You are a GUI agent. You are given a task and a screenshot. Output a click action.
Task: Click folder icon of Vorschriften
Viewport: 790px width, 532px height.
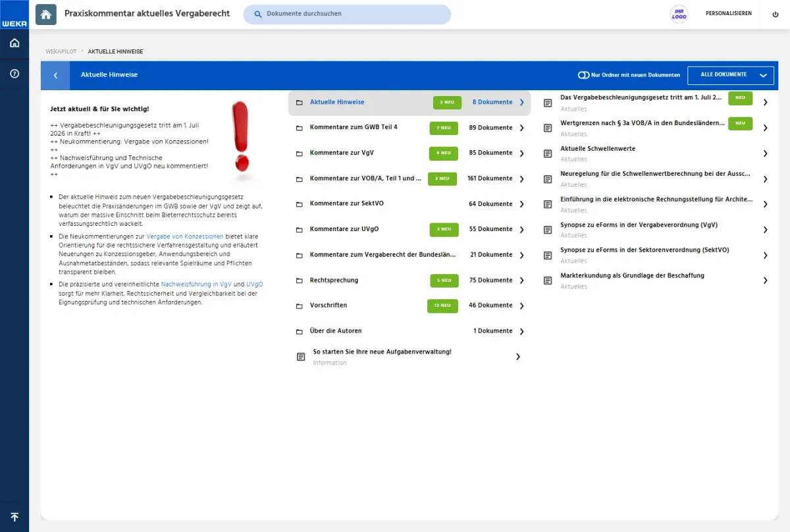[x=300, y=306]
